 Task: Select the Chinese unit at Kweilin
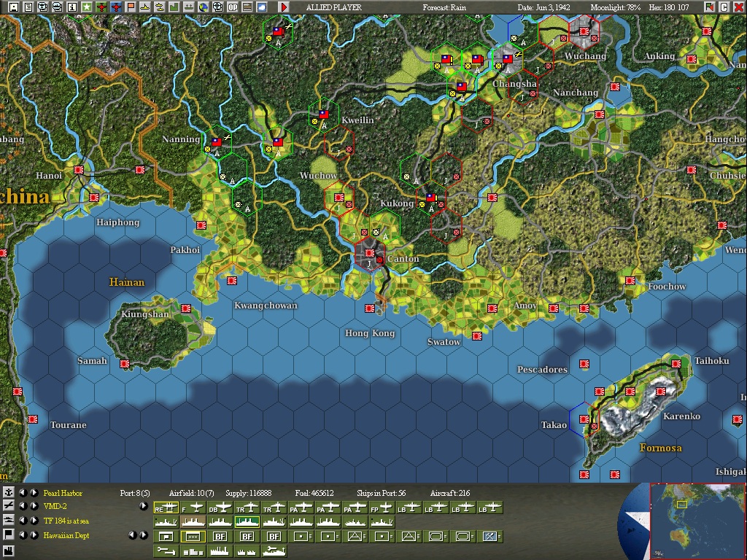coord(324,114)
